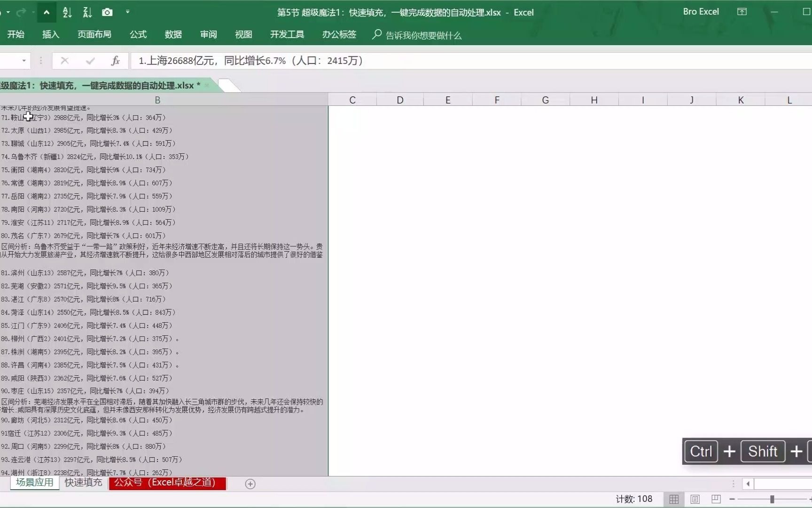Select column F header
Image resolution: width=812 pixels, height=508 pixels.
[x=497, y=100]
